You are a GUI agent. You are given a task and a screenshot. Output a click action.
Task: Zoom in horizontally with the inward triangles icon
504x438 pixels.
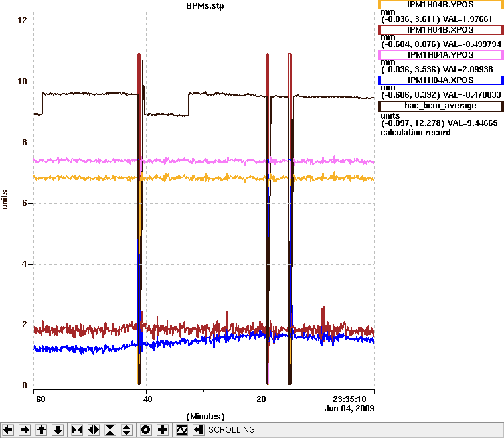tap(77, 429)
